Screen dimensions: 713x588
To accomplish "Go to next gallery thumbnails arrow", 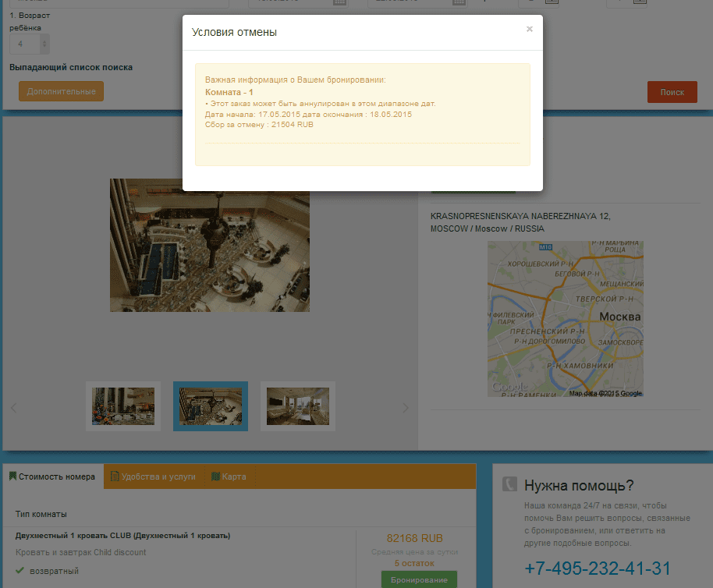I will 405,408.
